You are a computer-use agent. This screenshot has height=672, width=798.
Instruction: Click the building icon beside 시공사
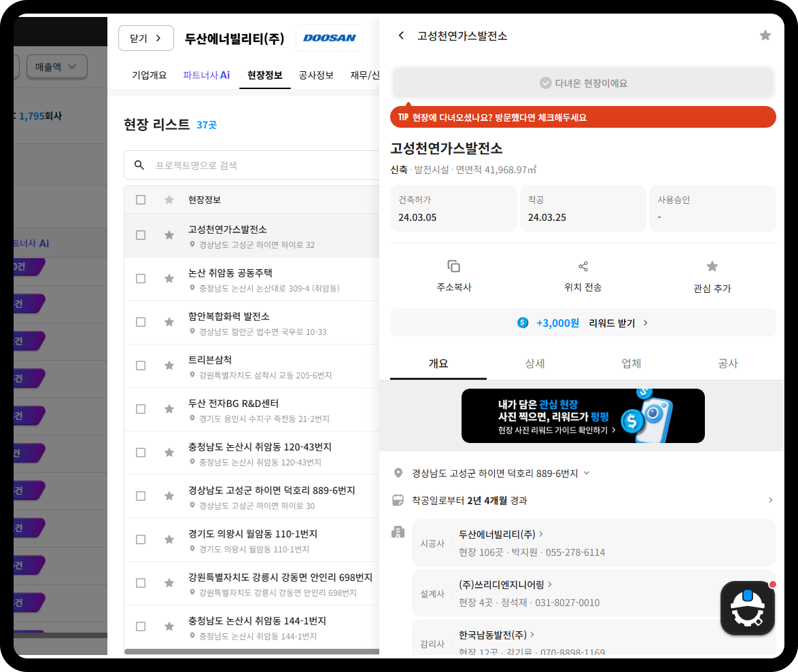[x=398, y=533]
